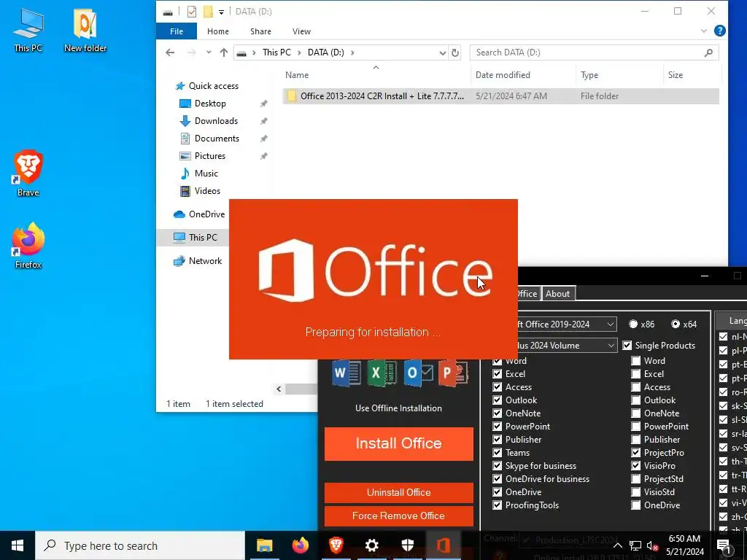Click the Explorer help question mark icon
747x560 pixels.
click(720, 31)
